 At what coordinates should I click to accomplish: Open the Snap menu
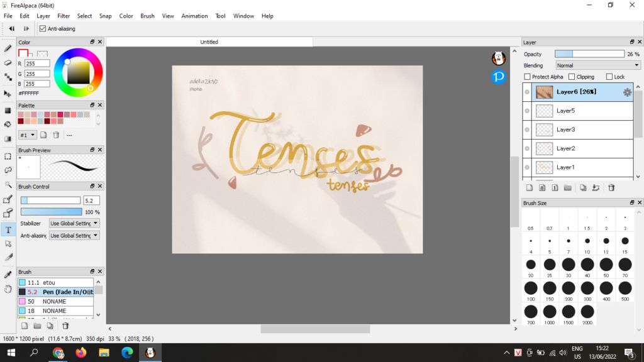pyautogui.click(x=105, y=16)
